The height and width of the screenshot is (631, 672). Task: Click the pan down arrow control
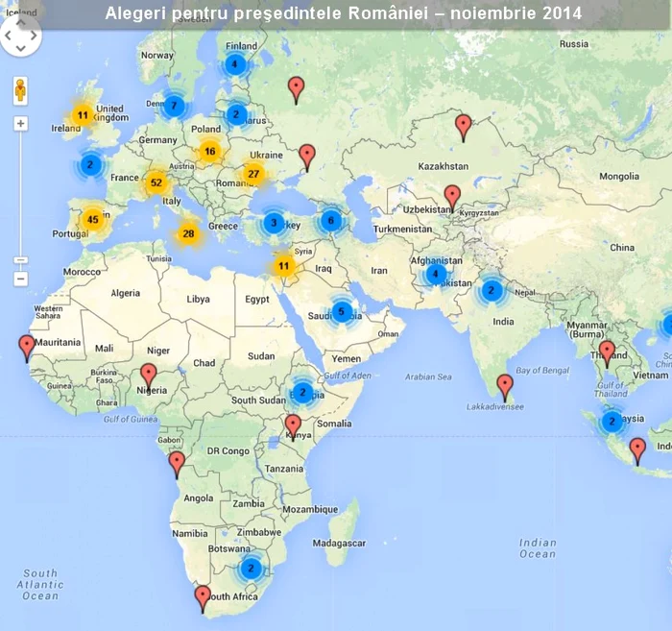point(20,48)
